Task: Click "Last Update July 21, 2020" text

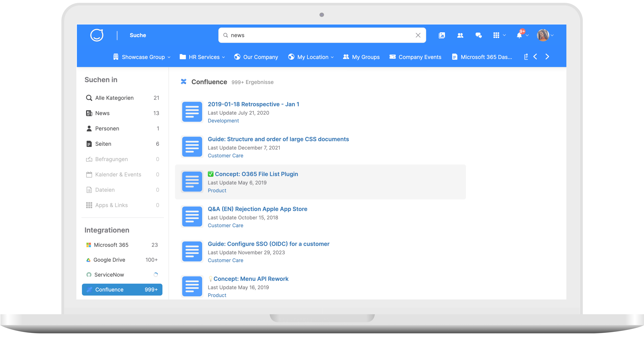Action: [x=238, y=113]
